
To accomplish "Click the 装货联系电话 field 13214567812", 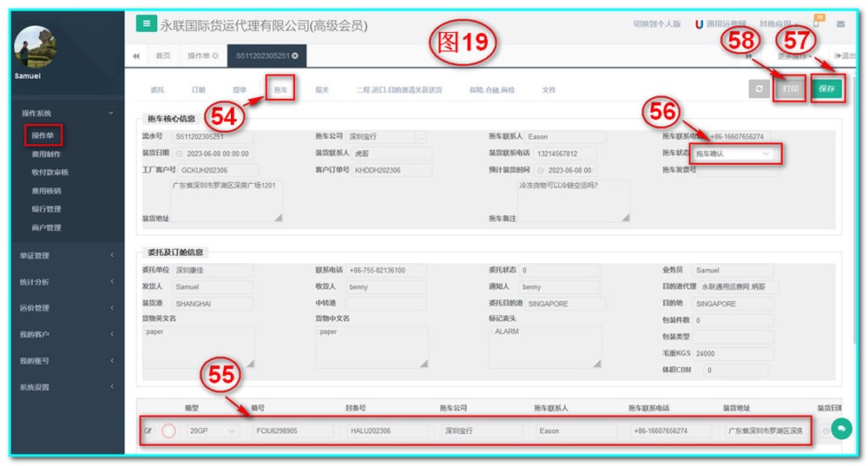I will pos(565,154).
